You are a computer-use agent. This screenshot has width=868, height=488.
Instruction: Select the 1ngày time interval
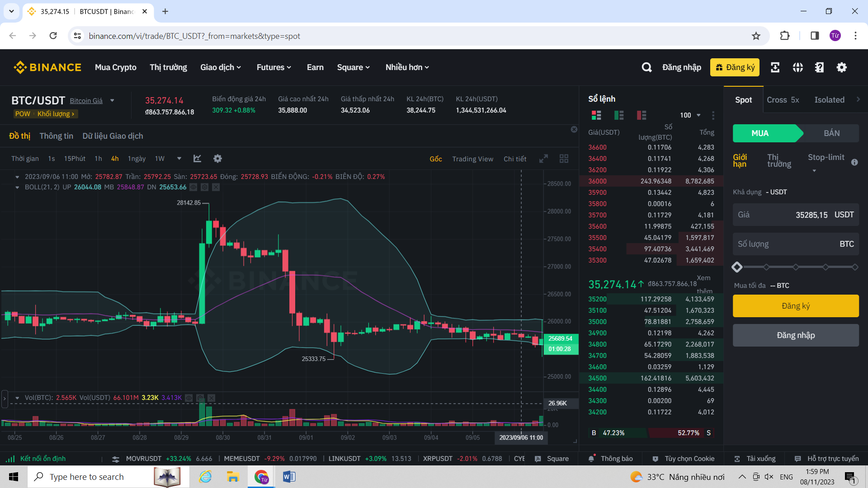137,159
